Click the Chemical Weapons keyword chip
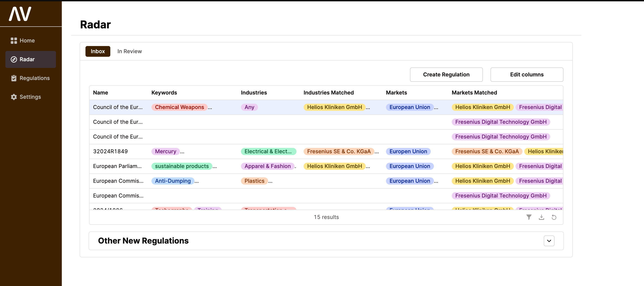This screenshot has height=286, width=644. [x=179, y=107]
